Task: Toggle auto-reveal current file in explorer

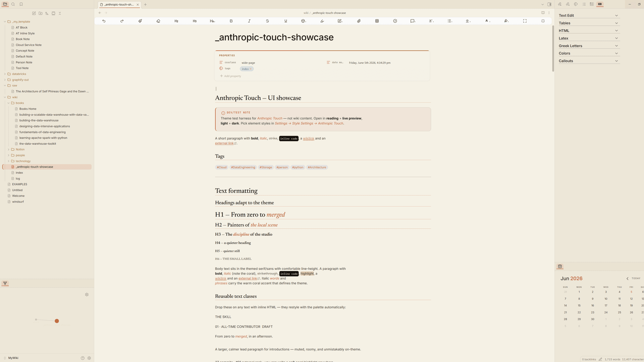Action: (53, 13)
